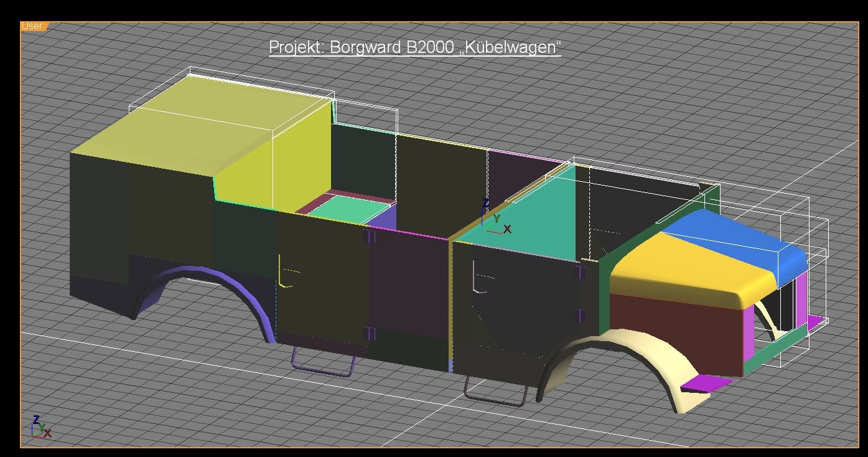Open the User viewport label menu
This screenshot has width=868, height=457.
tap(32, 26)
